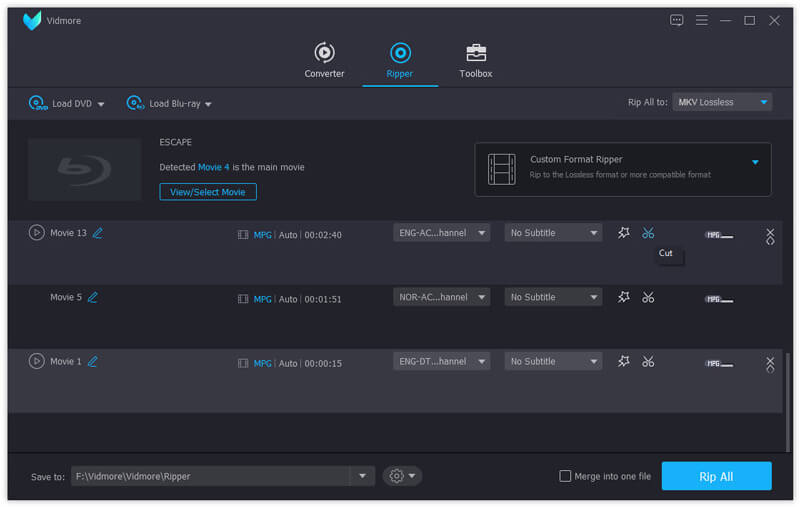800x507 pixels.
Task: Open the feedback chat icon in title bar
Action: [677, 20]
